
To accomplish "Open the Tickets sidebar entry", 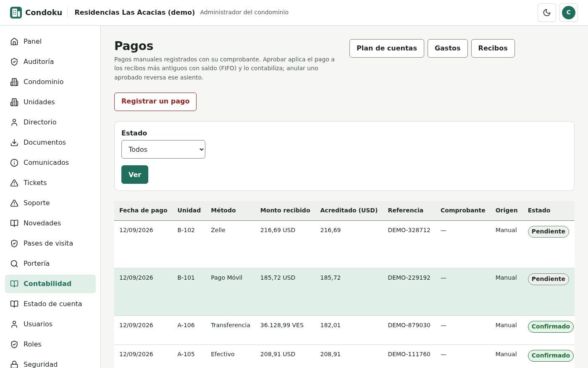I will pos(50,183).
